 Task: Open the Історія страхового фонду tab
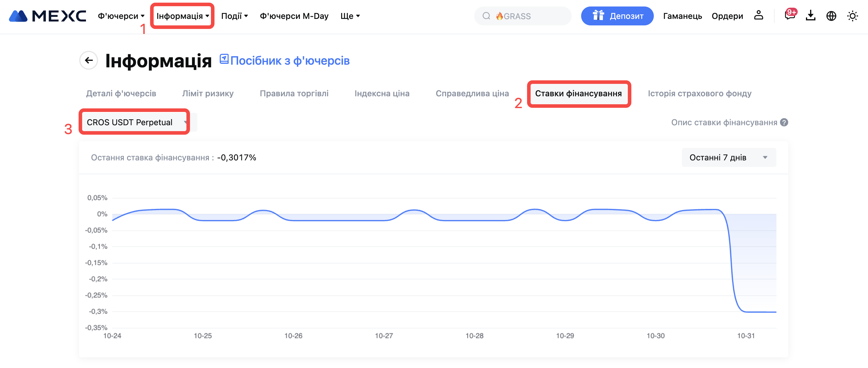point(699,93)
